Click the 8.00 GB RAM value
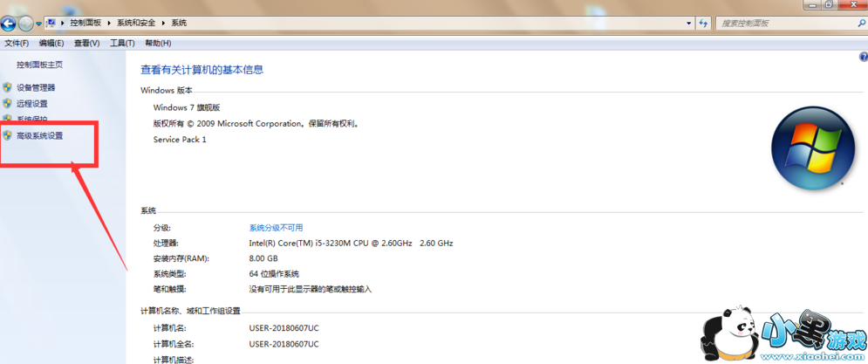Screen dimensions: 868x364 [x=263, y=258]
